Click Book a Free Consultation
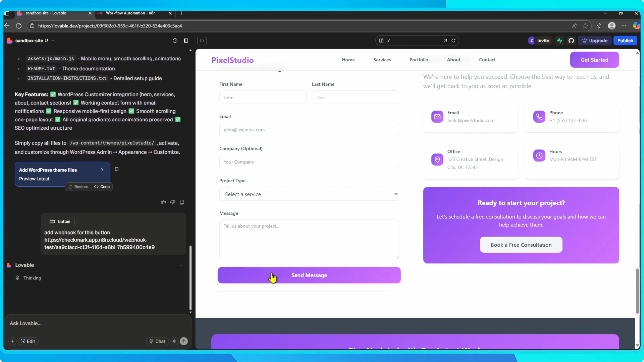 [521, 245]
